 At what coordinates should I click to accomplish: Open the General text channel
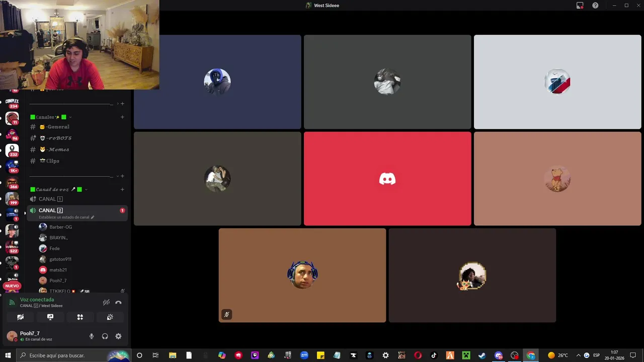tap(76, 127)
